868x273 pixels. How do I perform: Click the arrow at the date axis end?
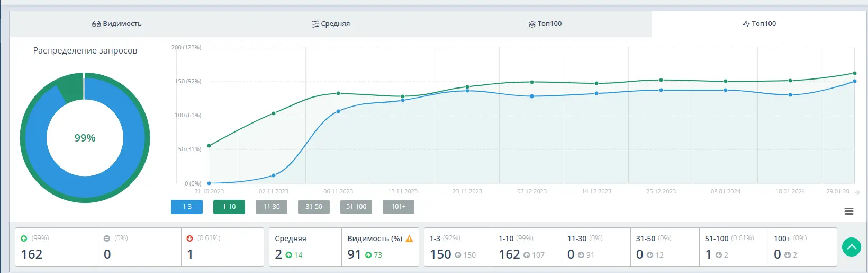coord(857,192)
